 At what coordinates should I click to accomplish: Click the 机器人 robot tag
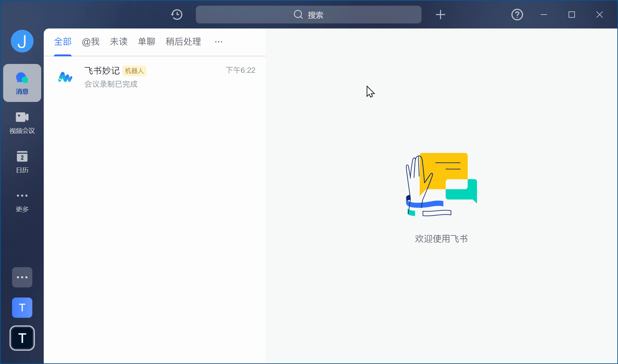134,71
